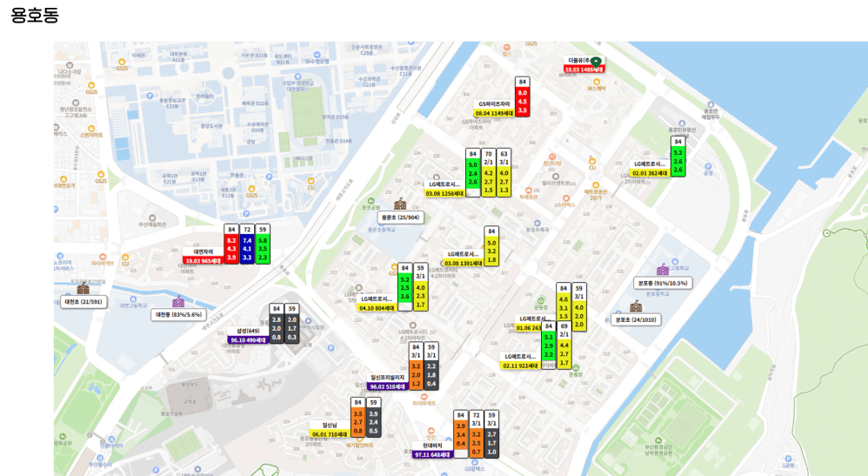
Task: Click the 분포중 (91%/10.5%) school label
Action: 663,283
